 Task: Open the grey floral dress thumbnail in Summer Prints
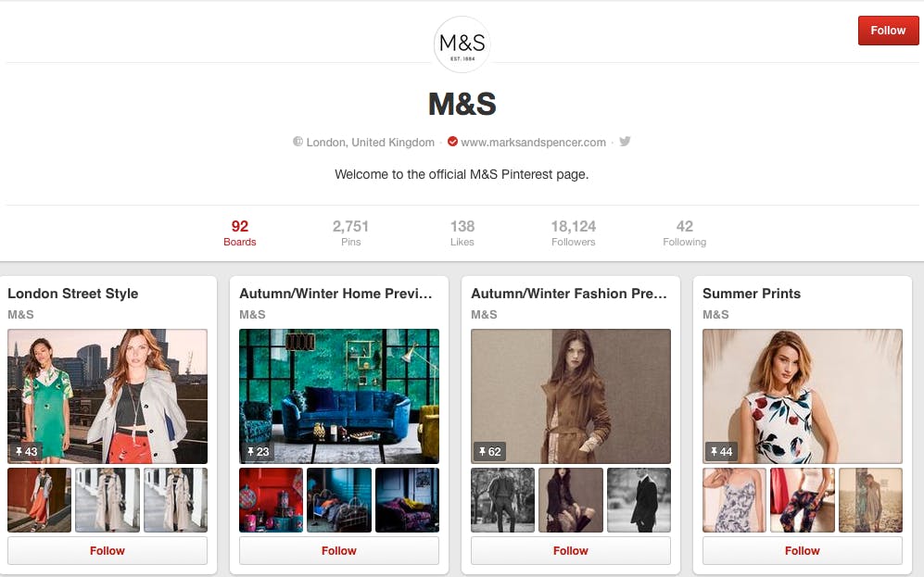tap(734, 500)
